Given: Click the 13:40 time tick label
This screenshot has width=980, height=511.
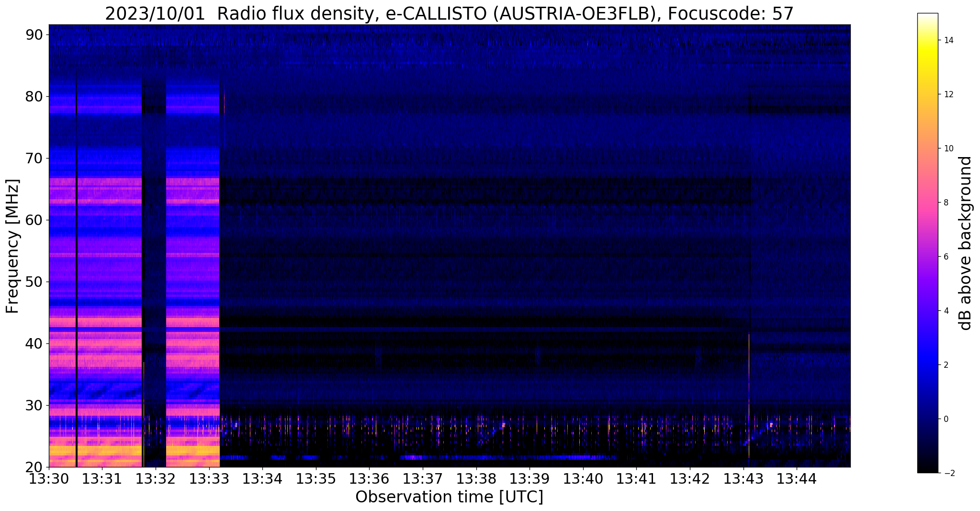Looking at the screenshot, I should [x=583, y=478].
